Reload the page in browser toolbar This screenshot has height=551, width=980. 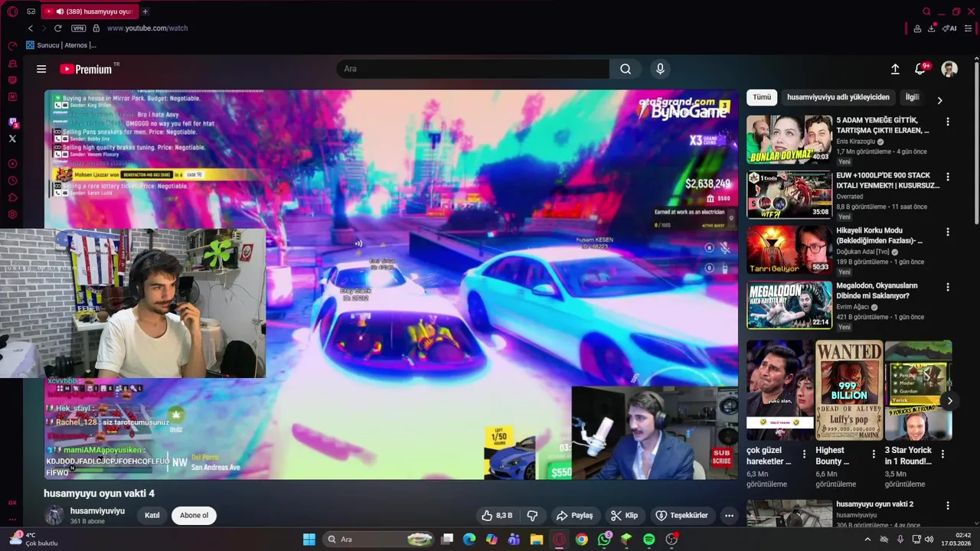pyautogui.click(x=57, y=28)
